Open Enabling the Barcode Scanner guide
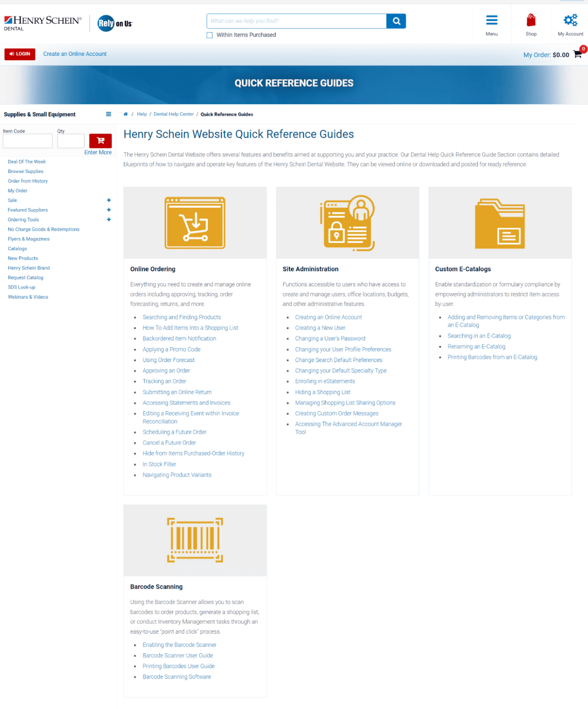The height and width of the screenshot is (709, 588). coord(179,645)
